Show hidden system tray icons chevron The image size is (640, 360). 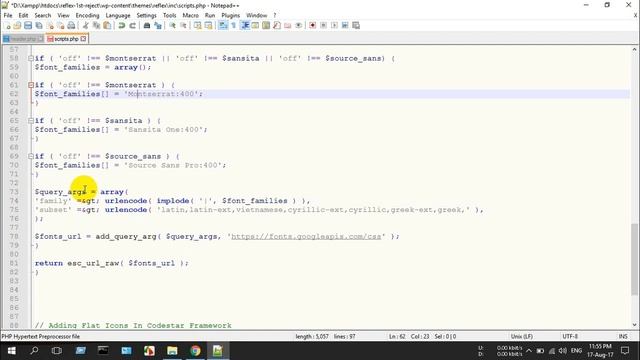point(529,351)
